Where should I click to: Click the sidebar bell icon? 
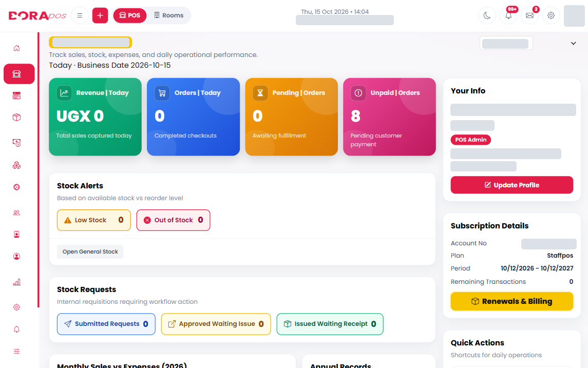pyautogui.click(x=16, y=330)
